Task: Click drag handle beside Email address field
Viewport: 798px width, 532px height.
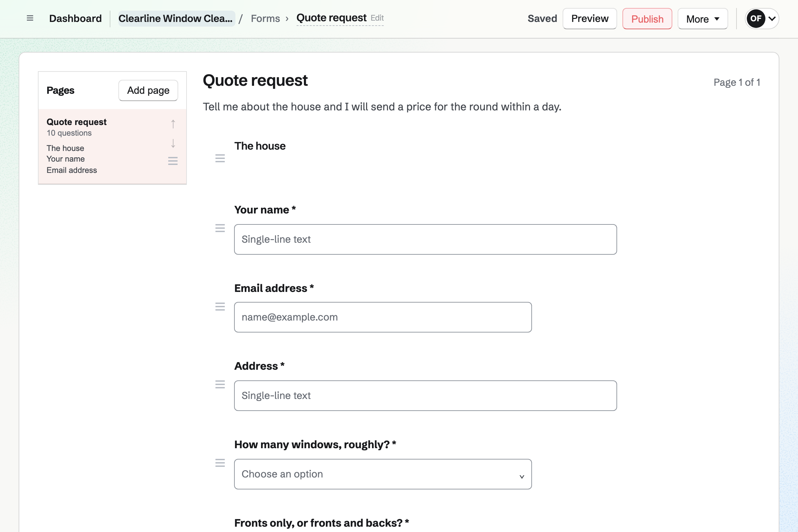Action: 220,307
